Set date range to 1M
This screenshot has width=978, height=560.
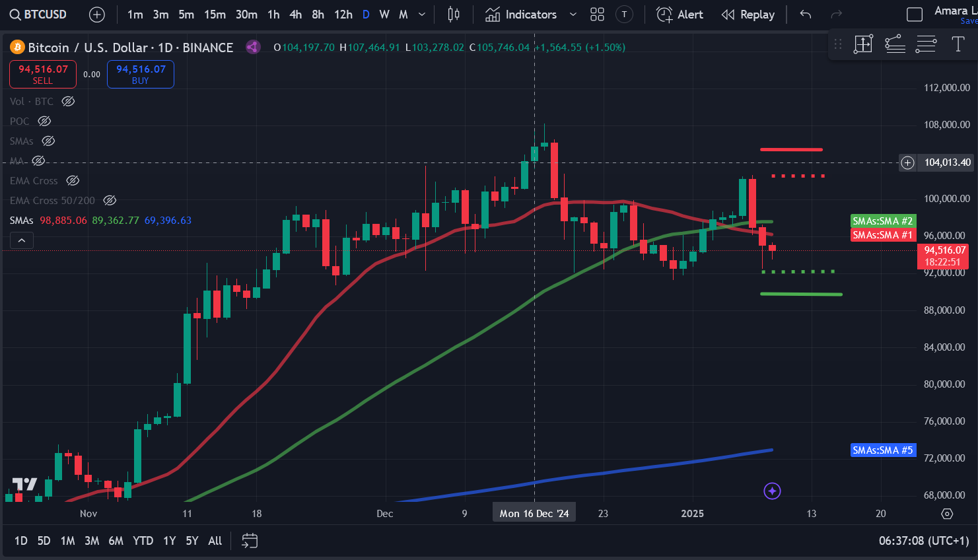[67, 541]
